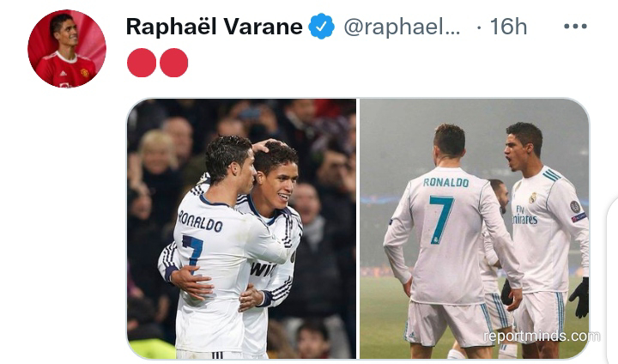Open the tweet's three-dot more menu
Viewport: 618px width, 364px height.
pyautogui.click(x=575, y=27)
